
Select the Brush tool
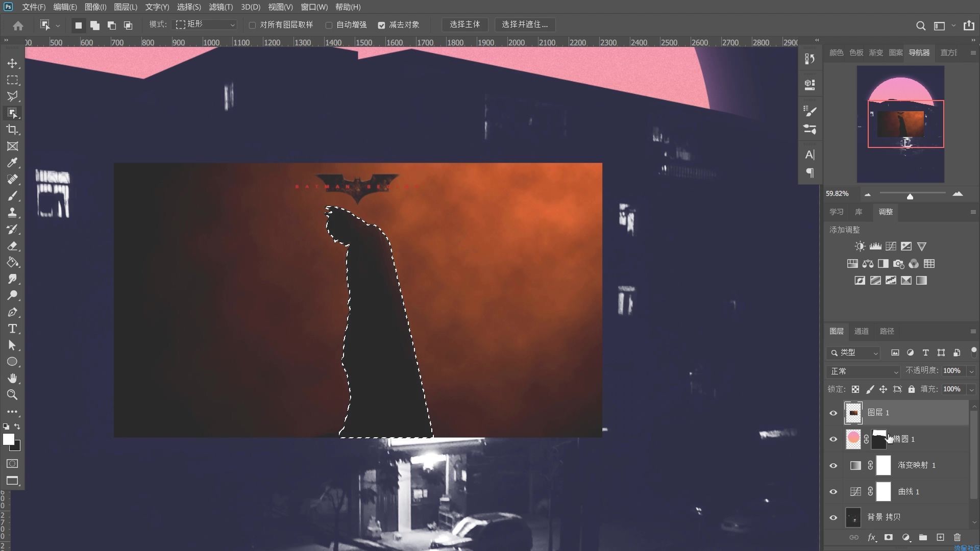(12, 196)
